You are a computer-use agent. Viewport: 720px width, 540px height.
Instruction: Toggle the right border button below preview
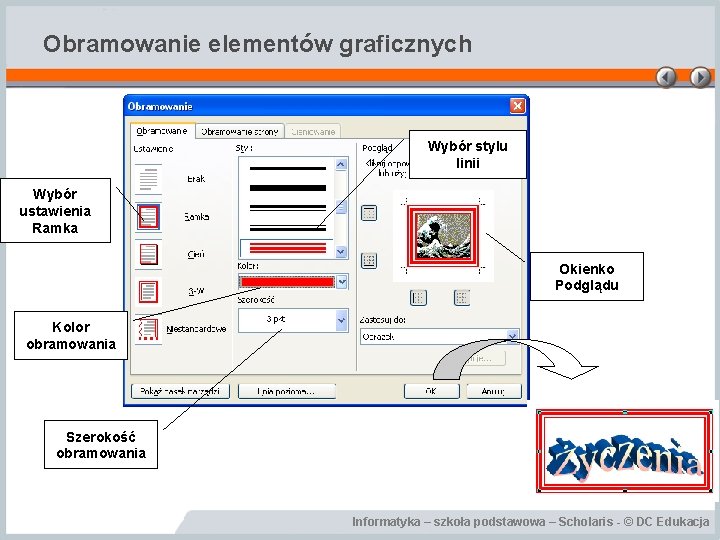click(x=462, y=298)
